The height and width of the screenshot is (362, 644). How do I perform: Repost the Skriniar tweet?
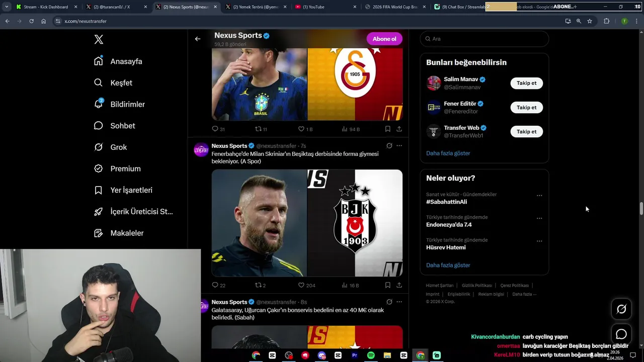point(260,285)
